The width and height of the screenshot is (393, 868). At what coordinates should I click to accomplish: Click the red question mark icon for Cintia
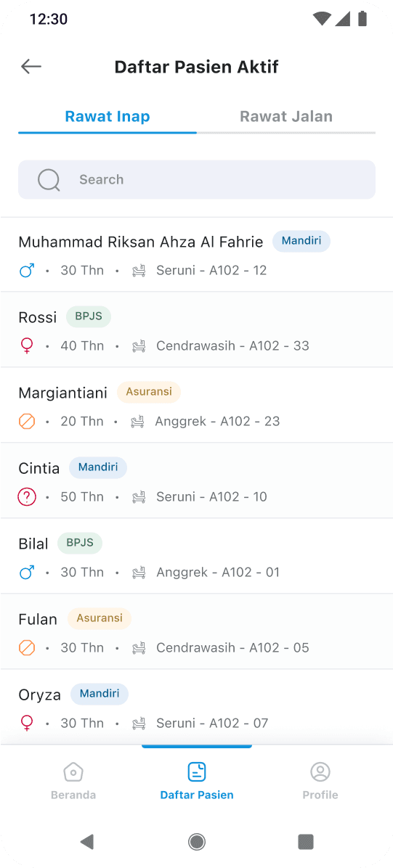click(27, 497)
